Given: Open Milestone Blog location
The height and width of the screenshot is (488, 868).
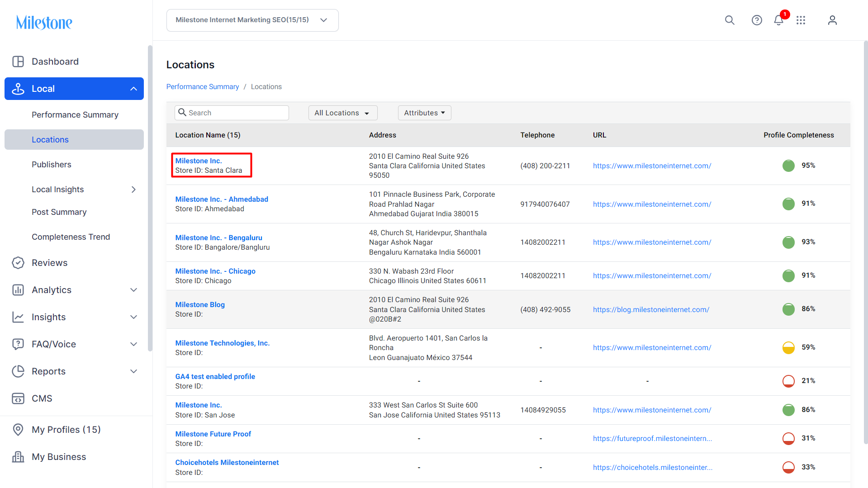Looking at the screenshot, I should pos(200,304).
